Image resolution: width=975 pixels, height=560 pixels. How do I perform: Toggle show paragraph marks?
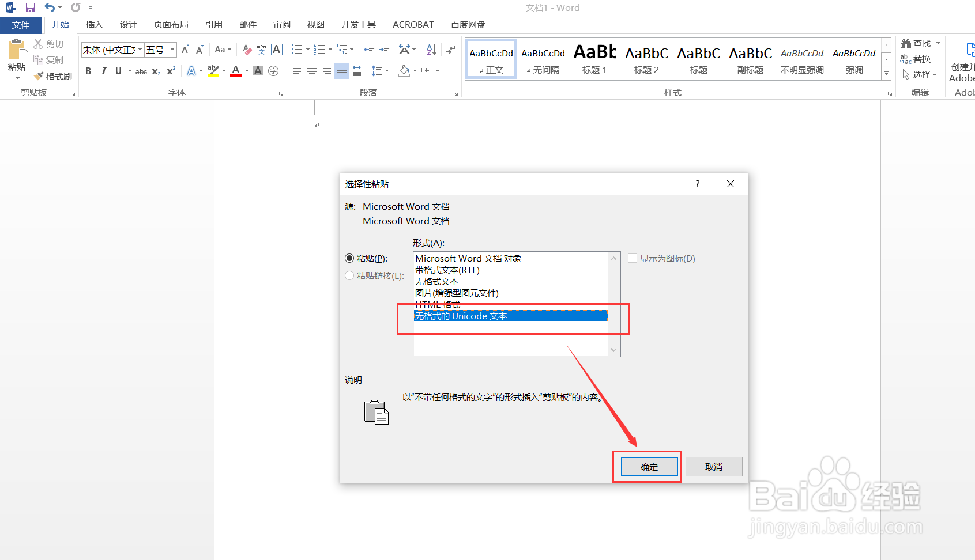click(451, 50)
